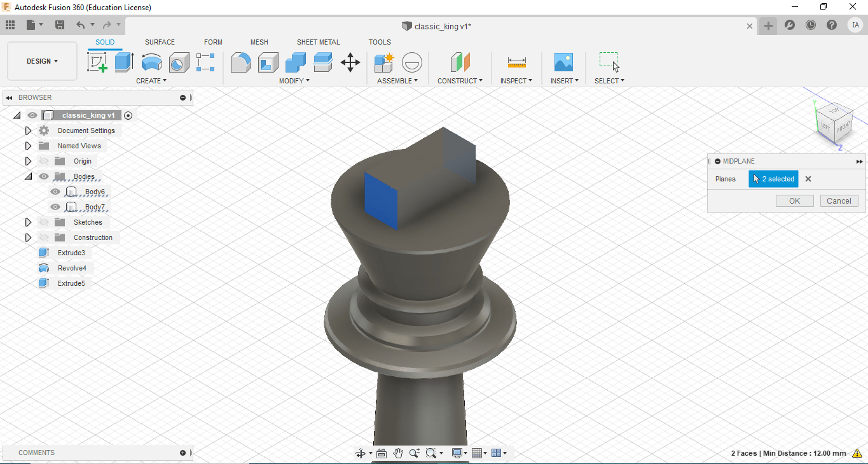Confirm Midplane with OK button

[x=795, y=201]
